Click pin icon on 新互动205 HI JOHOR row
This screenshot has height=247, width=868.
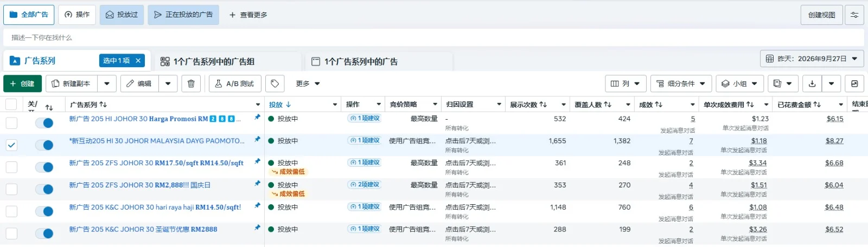(x=257, y=139)
